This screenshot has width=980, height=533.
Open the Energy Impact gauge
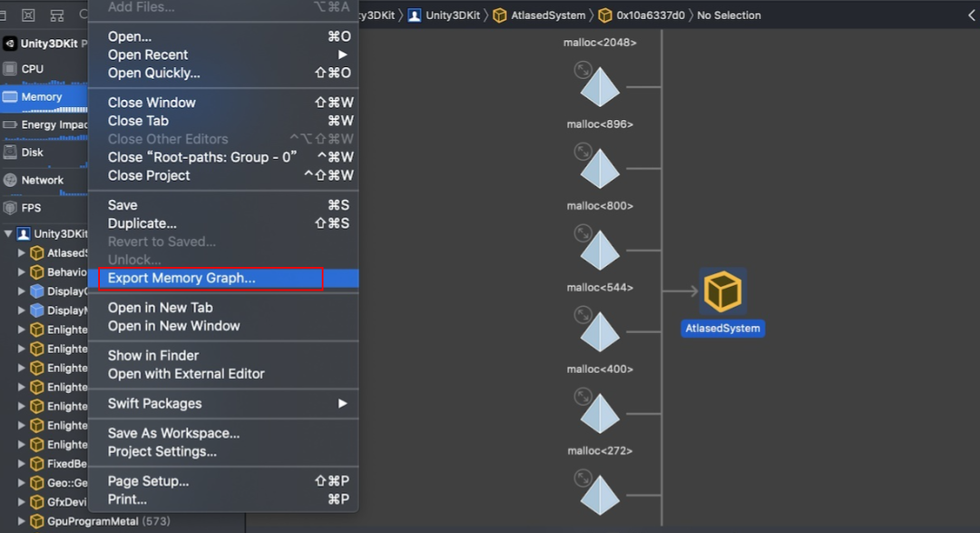(44, 124)
